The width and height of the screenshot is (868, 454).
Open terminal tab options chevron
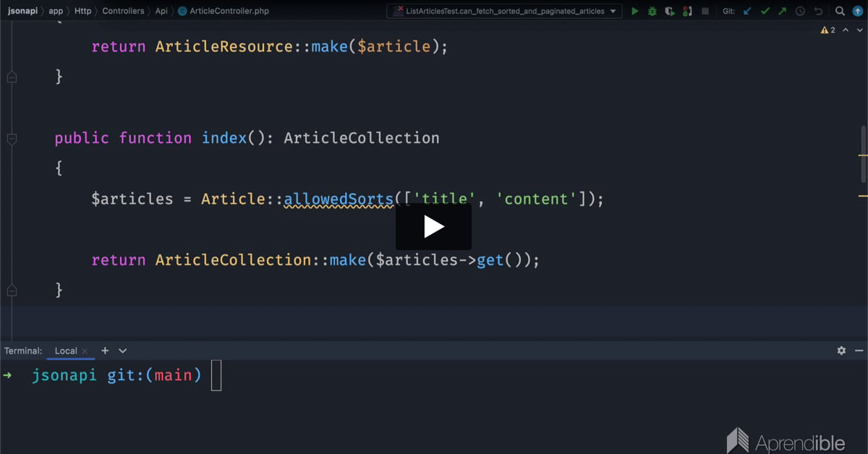[x=122, y=351]
